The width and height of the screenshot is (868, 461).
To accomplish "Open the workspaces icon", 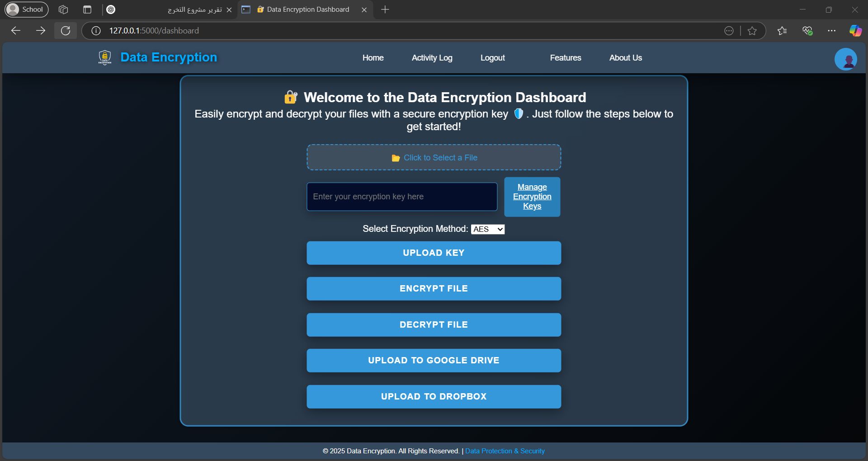I will coord(63,9).
